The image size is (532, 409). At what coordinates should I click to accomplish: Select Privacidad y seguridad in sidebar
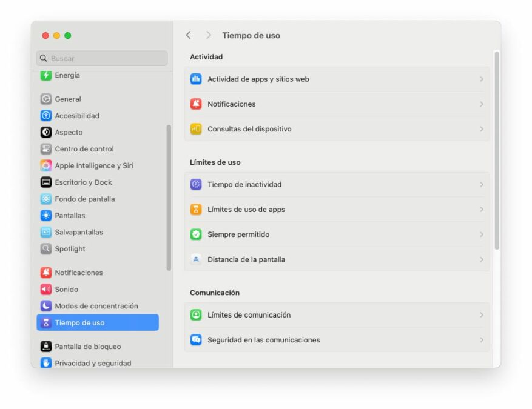98,362
